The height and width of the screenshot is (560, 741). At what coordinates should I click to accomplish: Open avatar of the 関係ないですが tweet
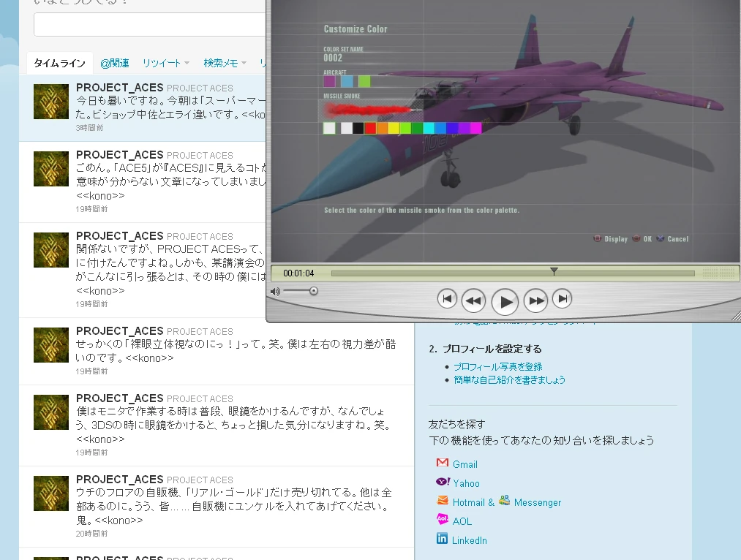click(x=51, y=250)
